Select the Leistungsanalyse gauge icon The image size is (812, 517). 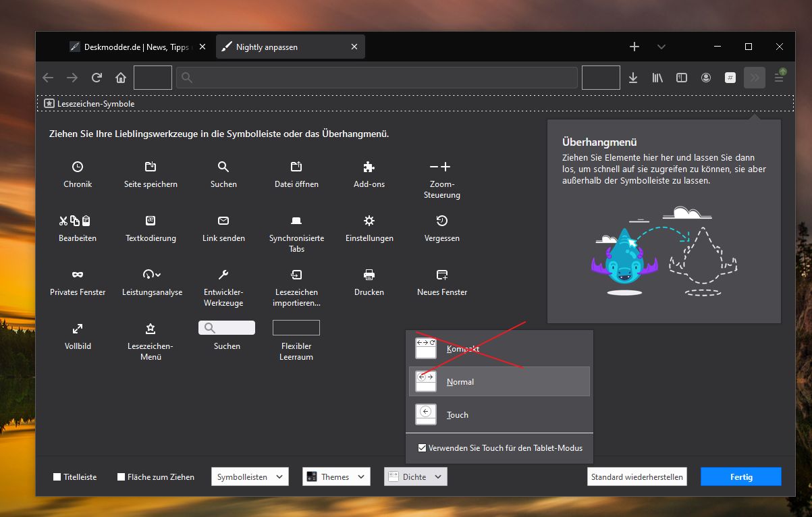click(152, 275)
